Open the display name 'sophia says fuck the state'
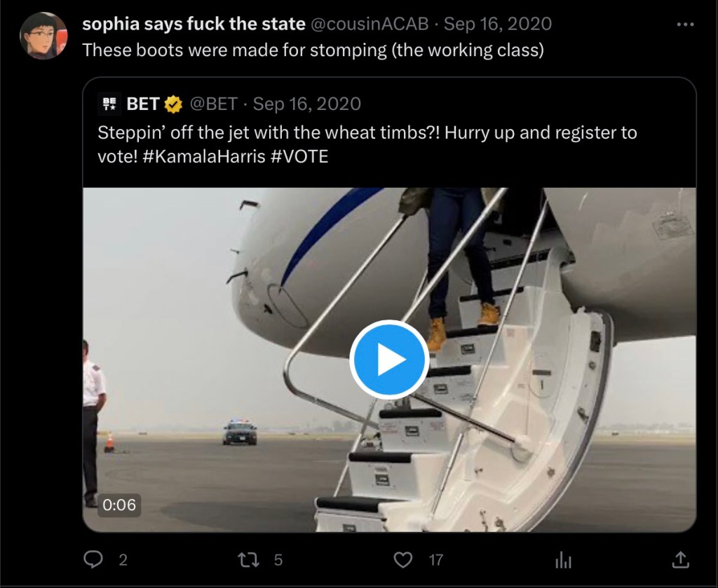718x588 pixels. pyautogui.click(x=194, y=24)
